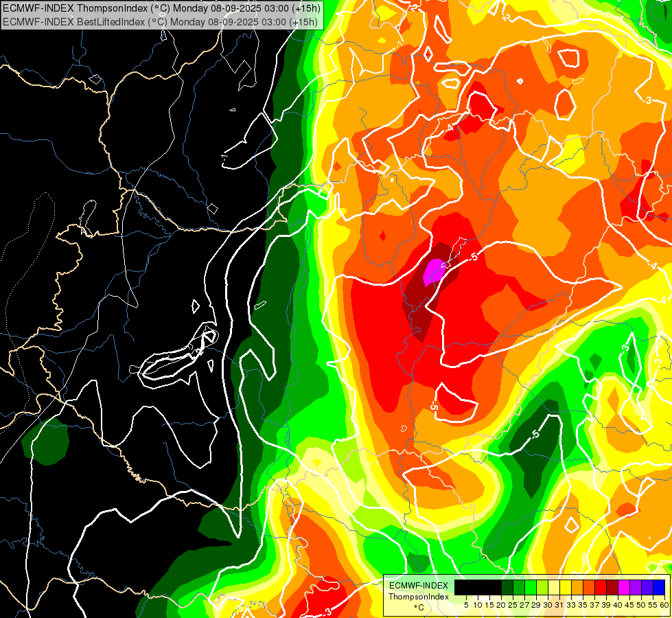
Task: Click the legend tick value 60
Action: pos(664,605)
